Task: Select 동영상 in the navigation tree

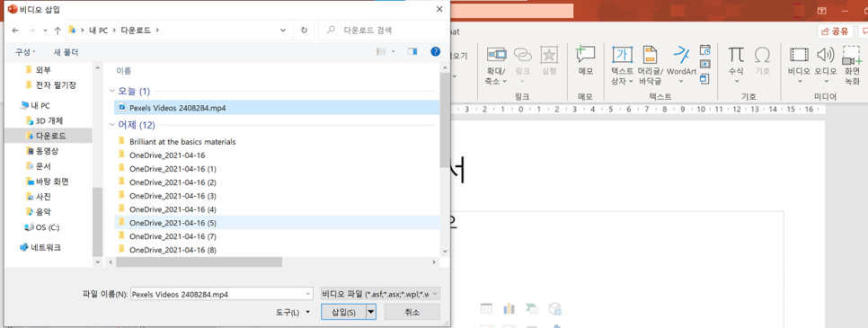Action: (x=42, y=151)
